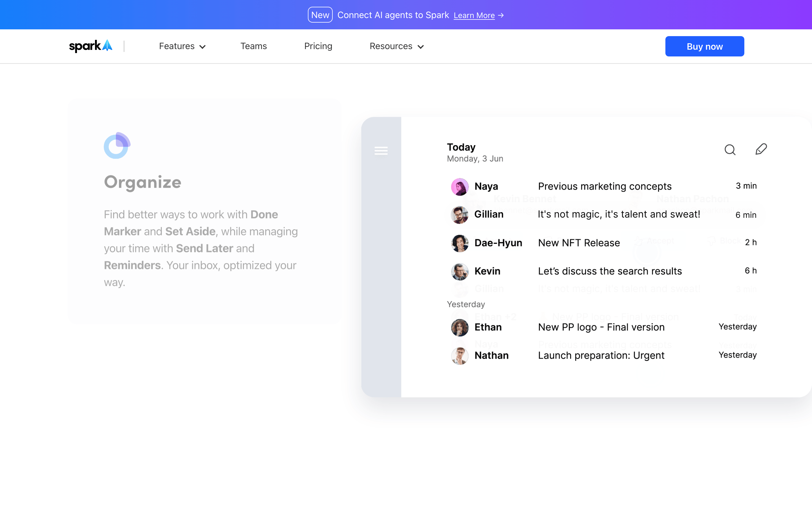
Task: Open 'Previous marketing concepts' email
Action: (x=605, y=186)
